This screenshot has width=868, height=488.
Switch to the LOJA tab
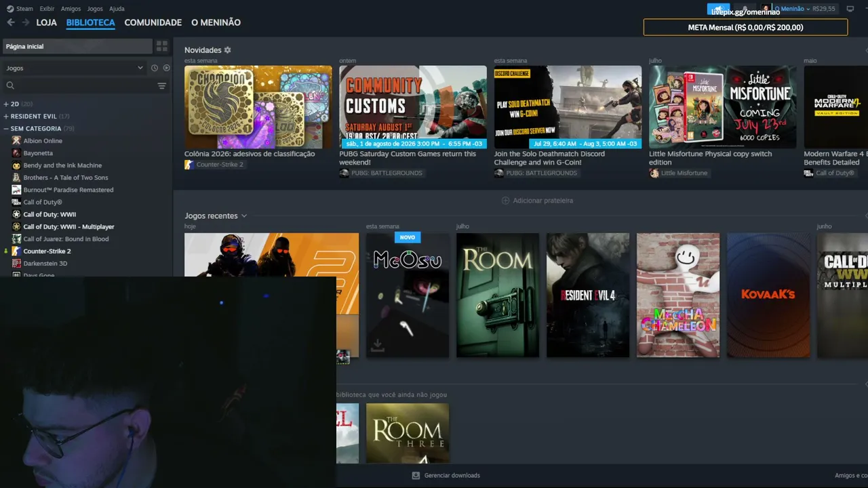pyautogui.click(x=46, y=22)
